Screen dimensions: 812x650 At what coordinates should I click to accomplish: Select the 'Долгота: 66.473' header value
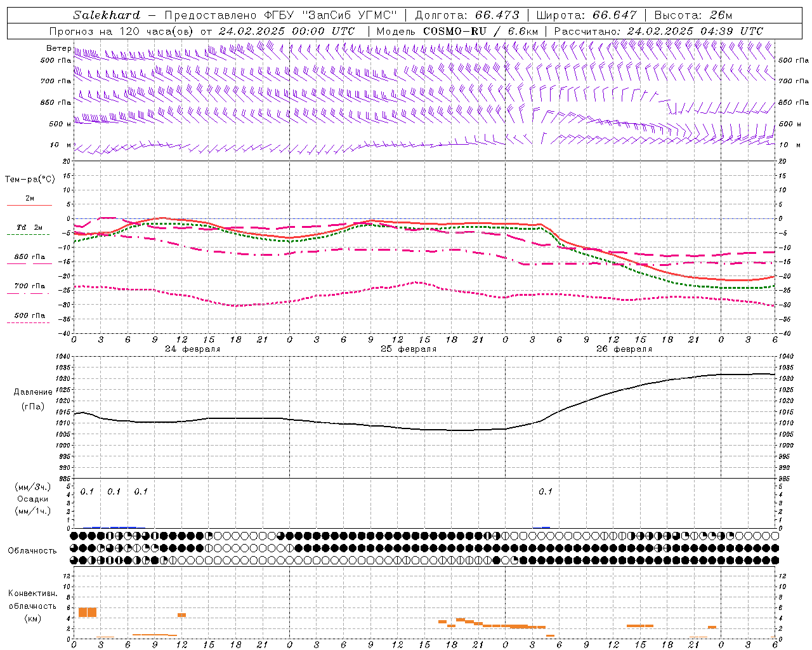coord(467,15)
